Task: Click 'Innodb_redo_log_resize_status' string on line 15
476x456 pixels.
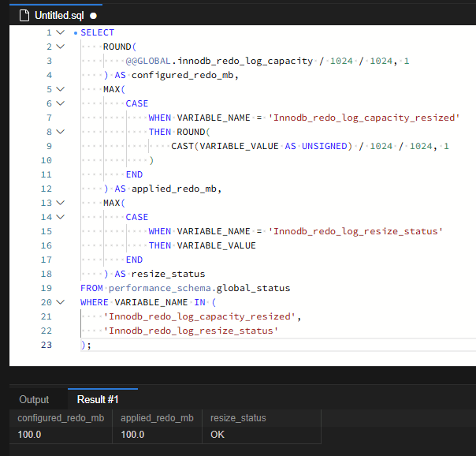Action: (x=355, y=231)
